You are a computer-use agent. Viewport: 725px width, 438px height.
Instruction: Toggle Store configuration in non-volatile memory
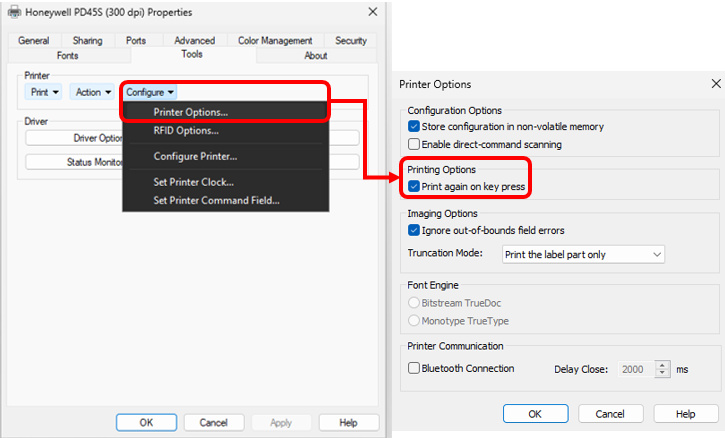[x=414, y=126]
